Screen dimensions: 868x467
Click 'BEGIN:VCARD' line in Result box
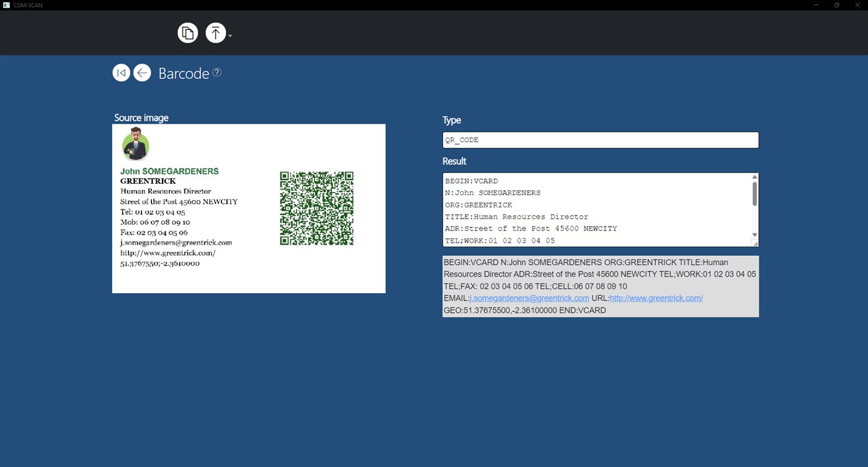tap(471, 181)
